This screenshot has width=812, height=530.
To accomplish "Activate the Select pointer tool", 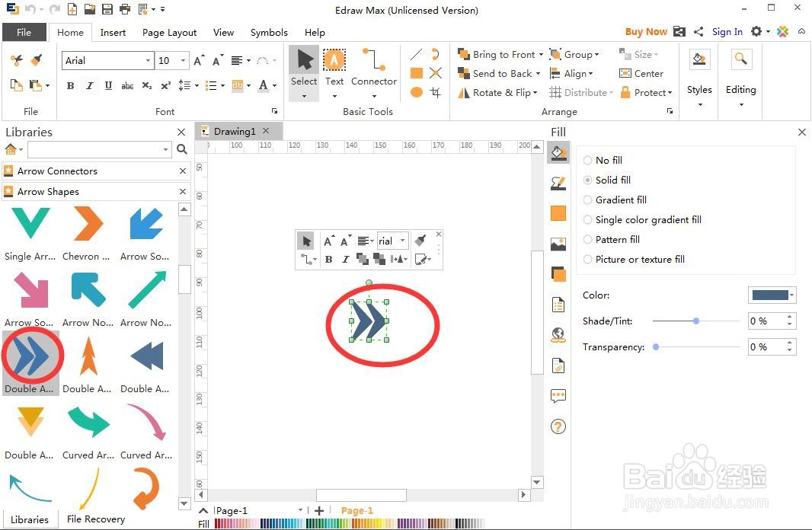I will point(304,69).
